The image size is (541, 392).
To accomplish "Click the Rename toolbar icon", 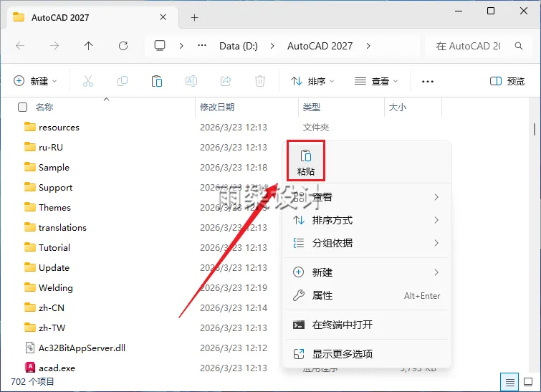I will click(191, 82).
